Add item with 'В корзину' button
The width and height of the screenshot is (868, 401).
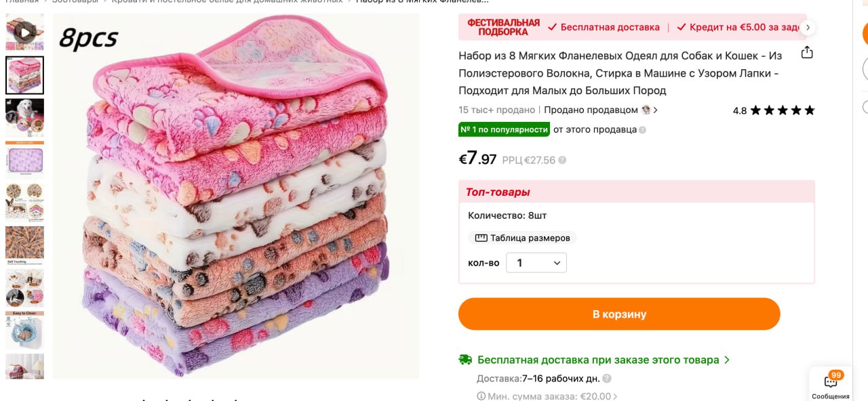click(x=619, y=314)
